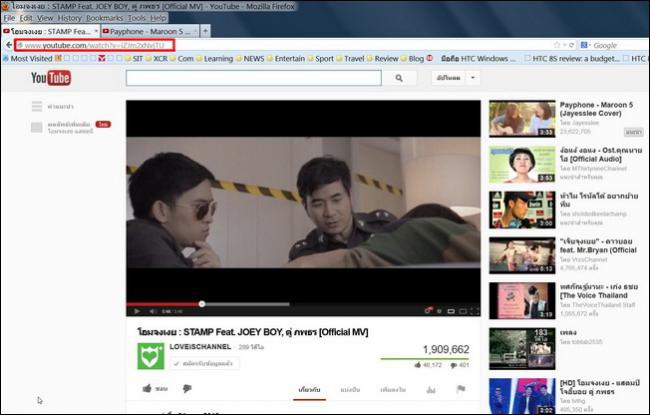Image resolution: width=650 pixels, height=415 pixels.
Task: Open the File menu
Action: pos(9,18)
